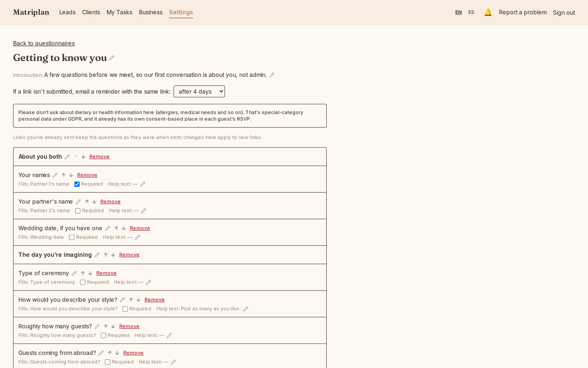Edit help text for Roughly how many guests
588x368 pixels.
click(x=169, y=335)
